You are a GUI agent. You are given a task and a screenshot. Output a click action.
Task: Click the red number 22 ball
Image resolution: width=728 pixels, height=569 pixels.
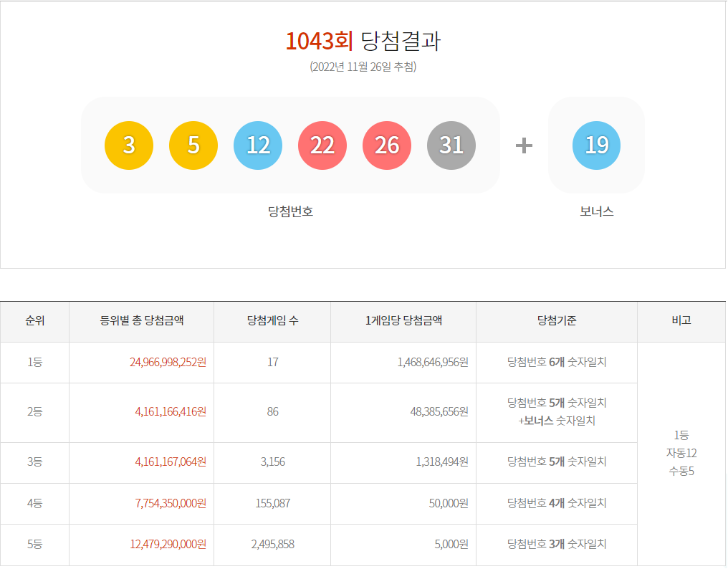[x=322, y=145]
